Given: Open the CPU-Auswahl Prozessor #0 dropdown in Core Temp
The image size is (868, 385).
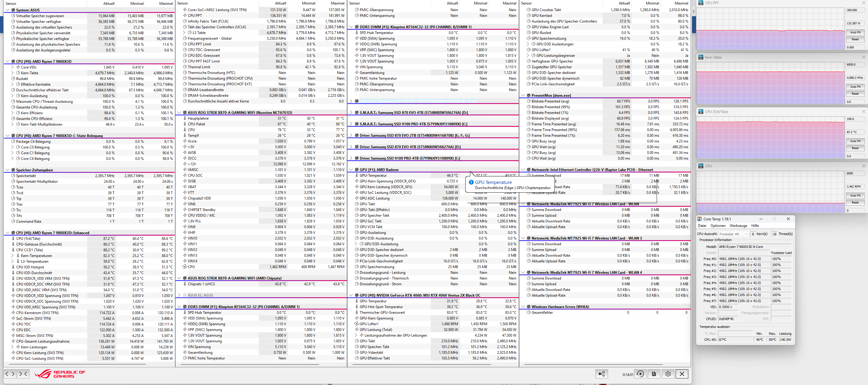Looking at the screenshot, I should tap(733, 234).
